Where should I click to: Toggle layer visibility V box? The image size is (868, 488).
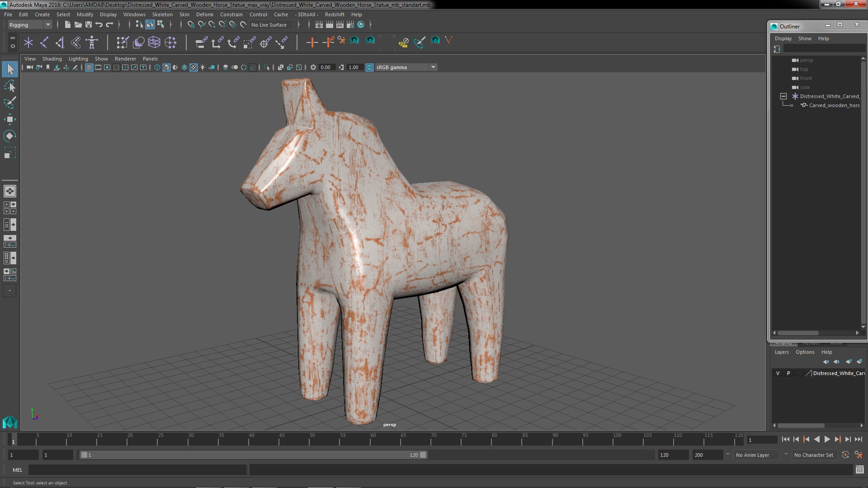pyautogui.click(x=778, y=373)
